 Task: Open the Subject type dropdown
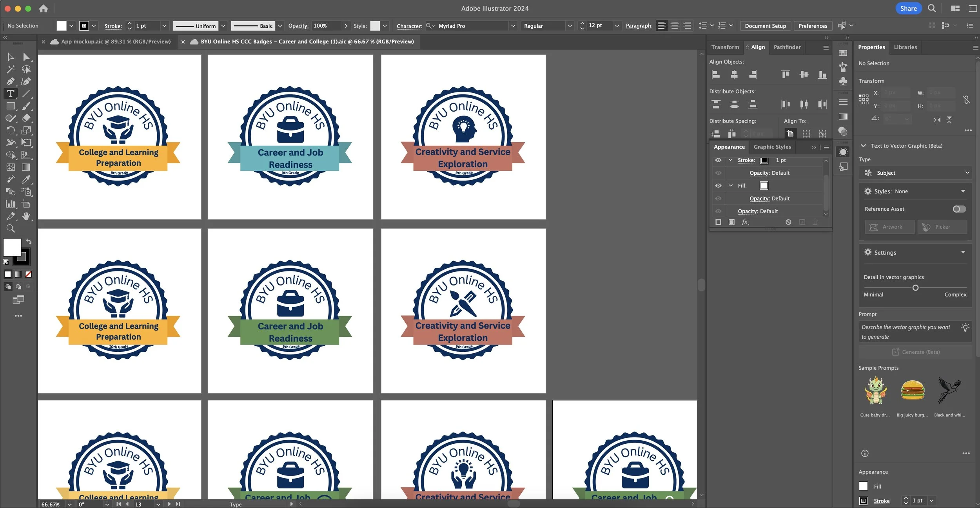(x=915, y=173)
